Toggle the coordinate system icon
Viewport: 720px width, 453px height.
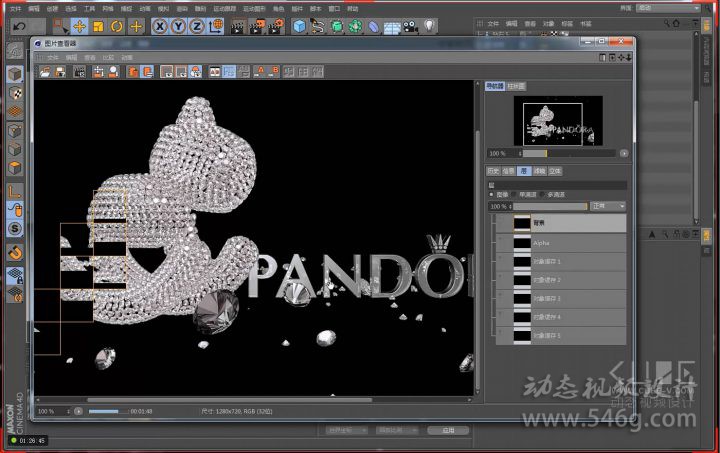[216, 26]
